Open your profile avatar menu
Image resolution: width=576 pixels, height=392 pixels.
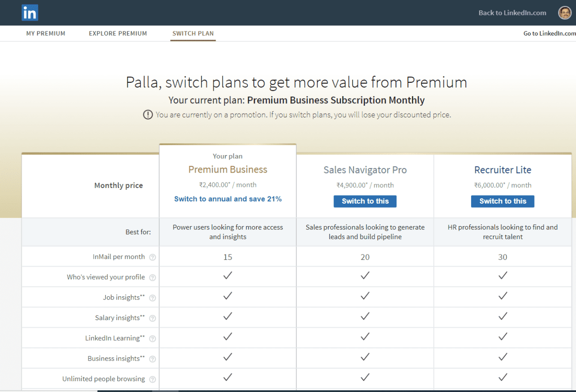564,13
